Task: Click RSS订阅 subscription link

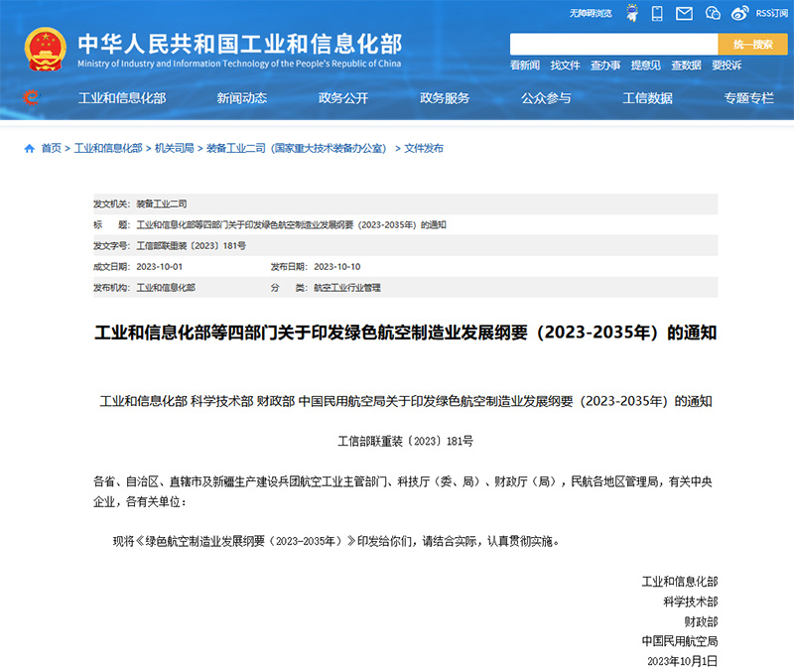Action: 772,13
